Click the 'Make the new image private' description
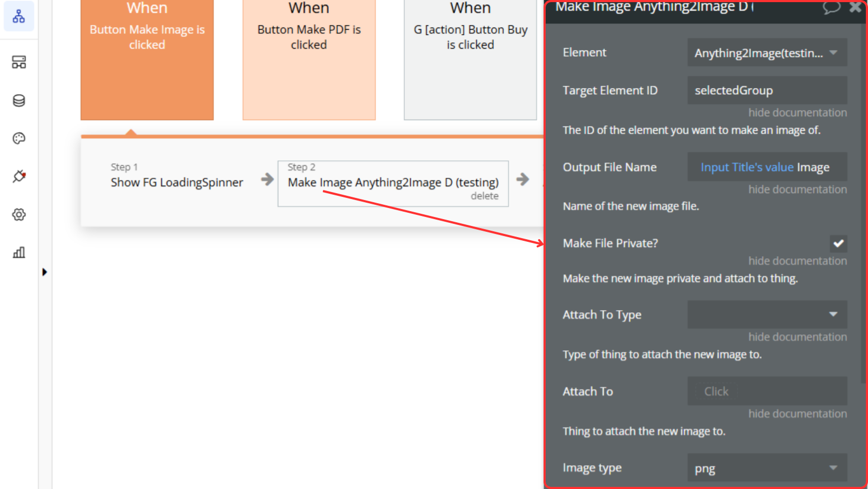This screenshot has height=489, width=868. (680, 278)
